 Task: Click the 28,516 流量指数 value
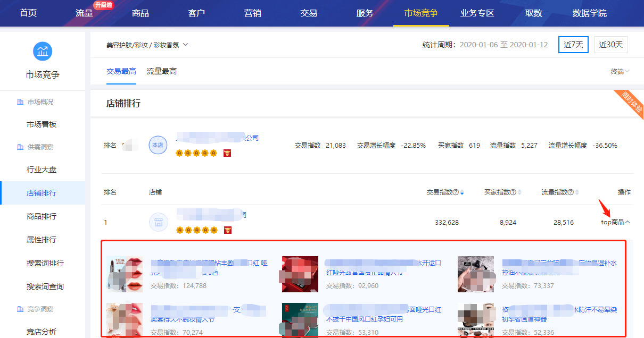(x=564, y=223)
